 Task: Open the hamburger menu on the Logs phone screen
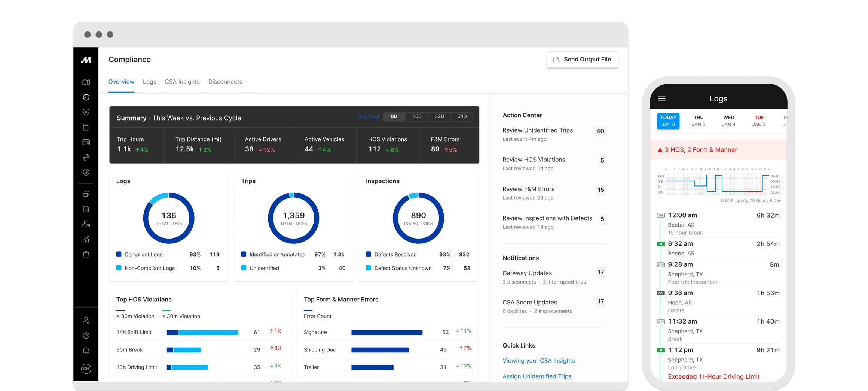pos(661,98)
